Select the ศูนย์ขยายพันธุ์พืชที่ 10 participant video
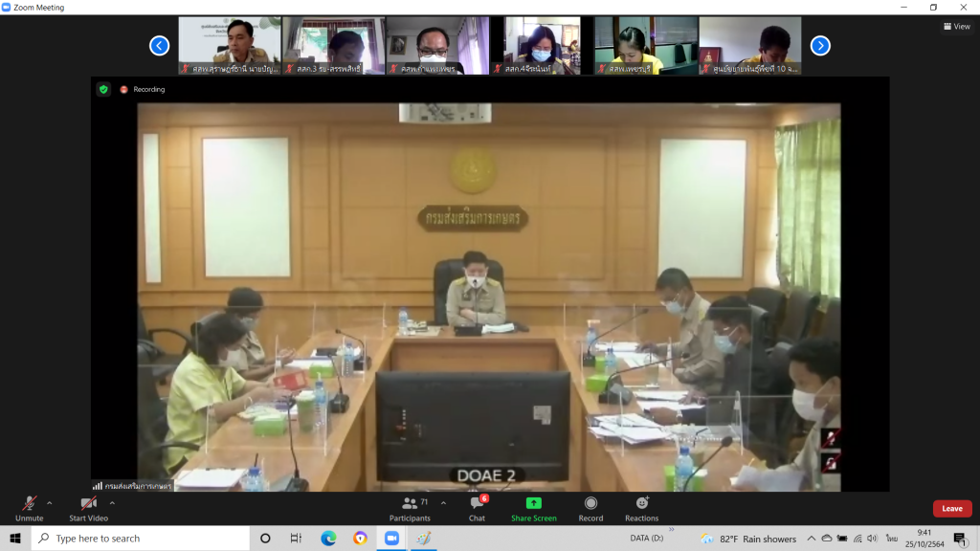980x551 pixels. tap(750, 46)
